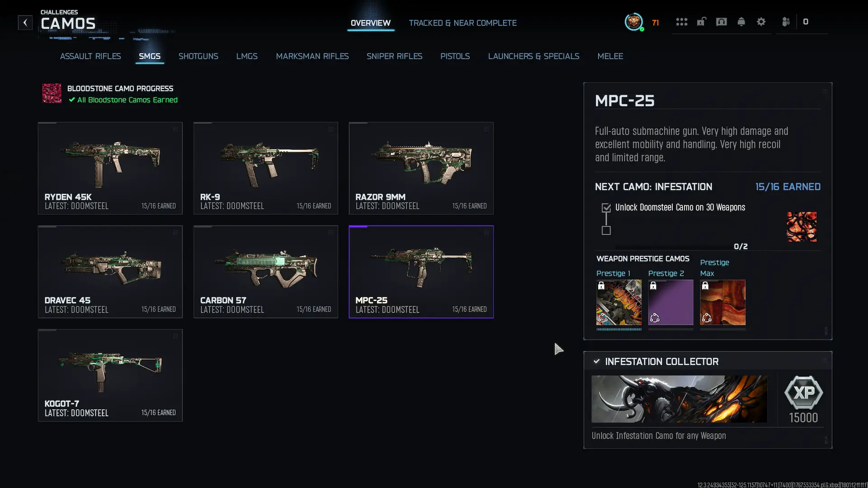Select the Kogot-7 weapon card
868x488 pixels.
[x=110, y=375]
